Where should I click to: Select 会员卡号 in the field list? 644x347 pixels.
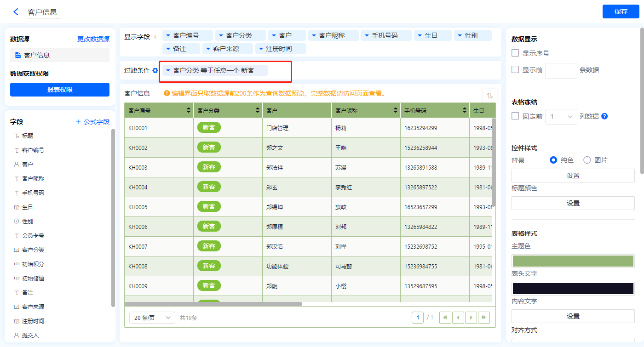tap(33, 235)
